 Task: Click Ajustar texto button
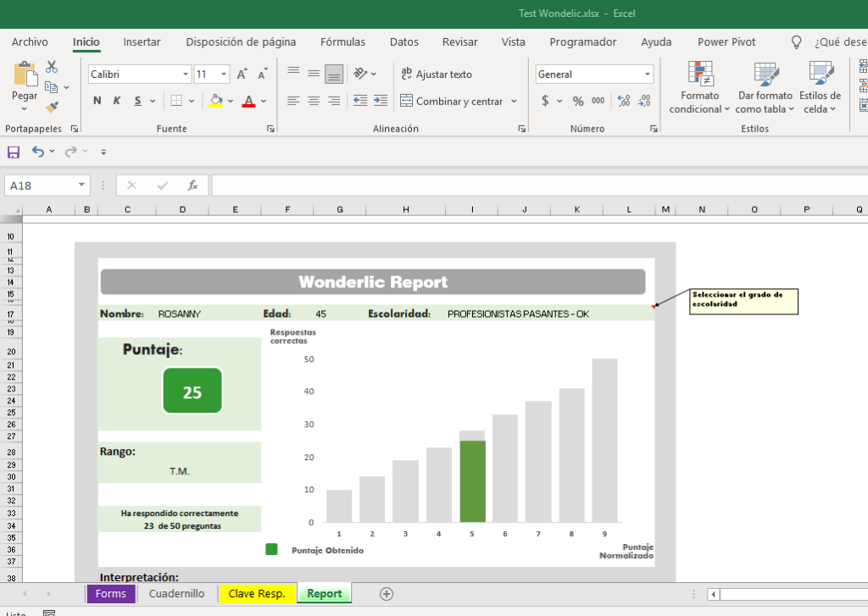coord(437,74)
